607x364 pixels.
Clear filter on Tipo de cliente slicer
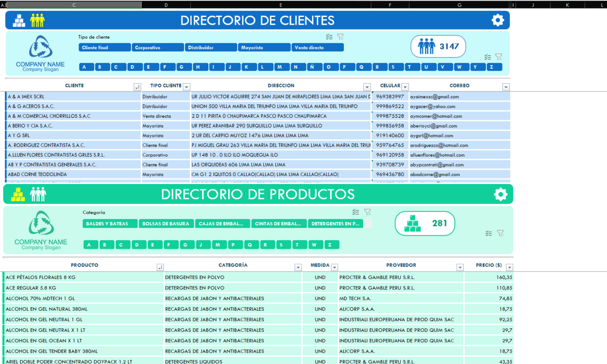[x=340, y=37]
